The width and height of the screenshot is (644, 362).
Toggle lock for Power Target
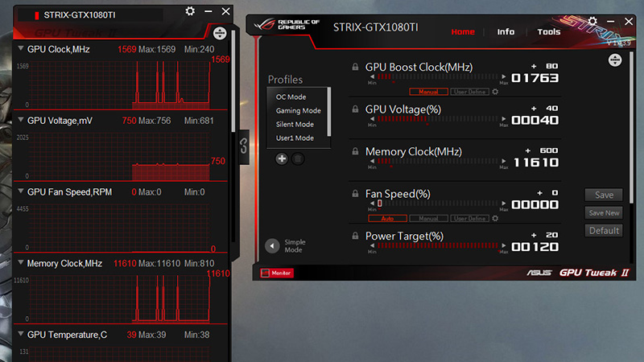pyautogui.click(x=355, y=236)
